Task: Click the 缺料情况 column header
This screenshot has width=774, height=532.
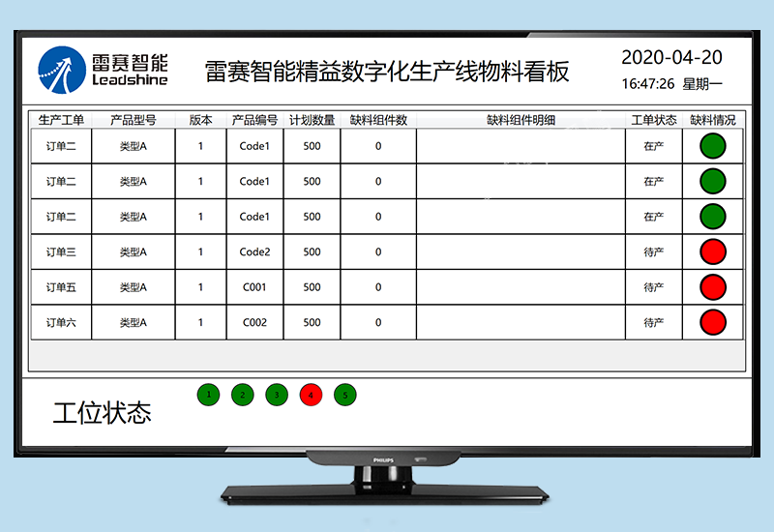Action: pyautogui.click(x=713, y=121)
